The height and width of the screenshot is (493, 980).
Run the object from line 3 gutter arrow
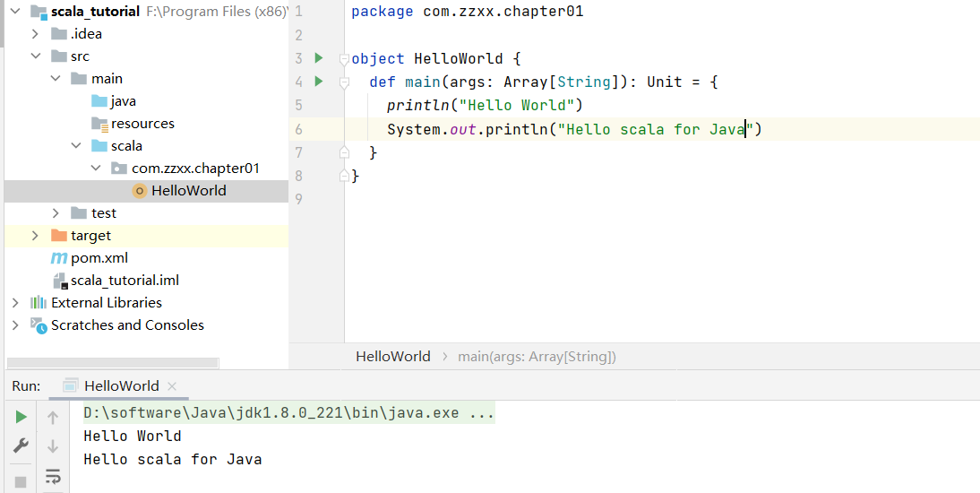click(x=318, y=58)
